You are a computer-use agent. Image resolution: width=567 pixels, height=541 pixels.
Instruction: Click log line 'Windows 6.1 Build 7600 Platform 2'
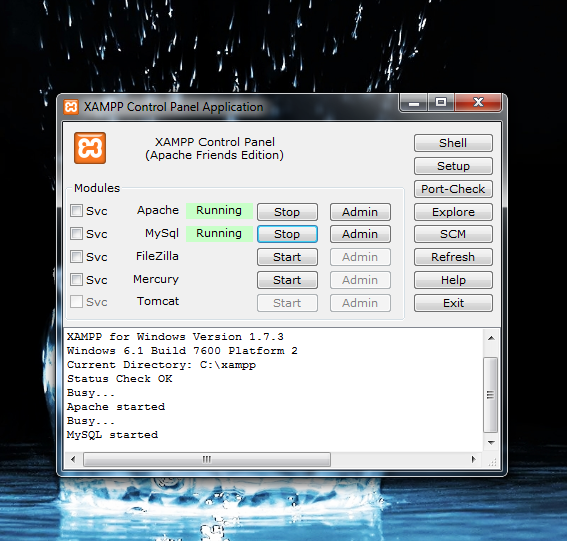(x=182, y=351)
